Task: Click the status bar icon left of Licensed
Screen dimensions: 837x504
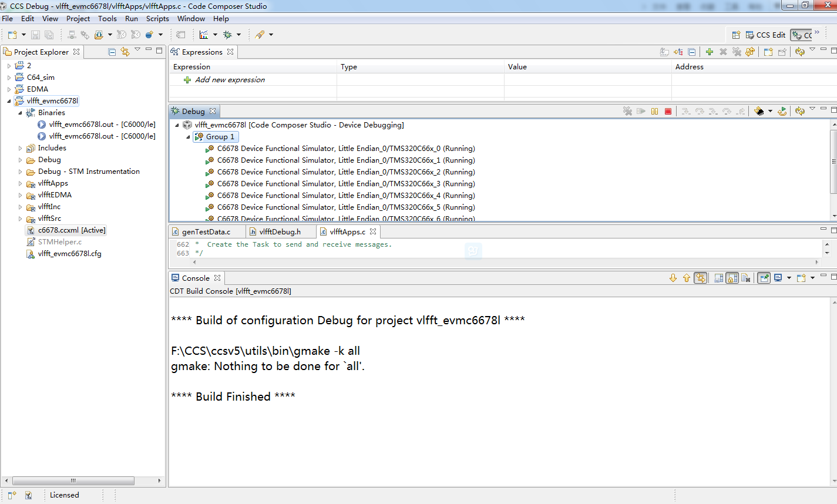Action: (28, 495)
